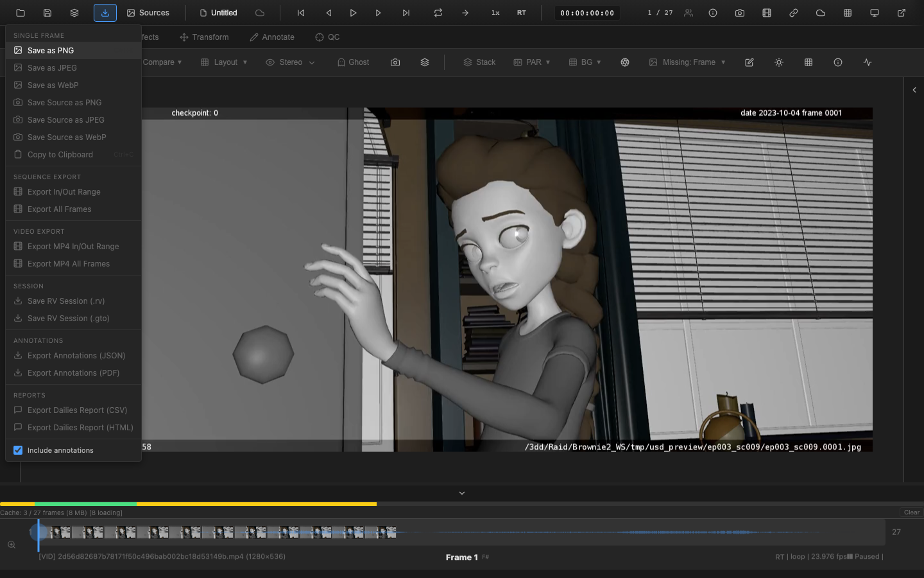Click the external monitor display icon

click(x=875, y=12)
